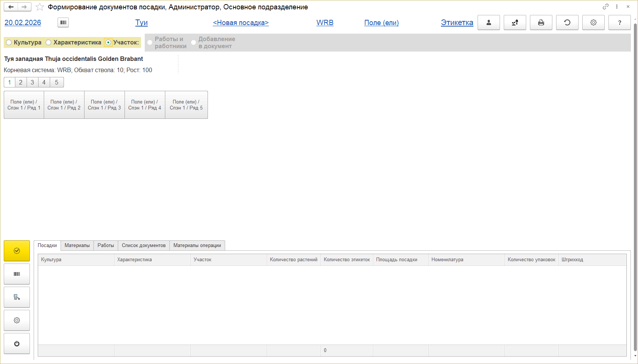Click the total 0 in the table footer
This screenshot has width=638, height=364.
tap(325, 351)
